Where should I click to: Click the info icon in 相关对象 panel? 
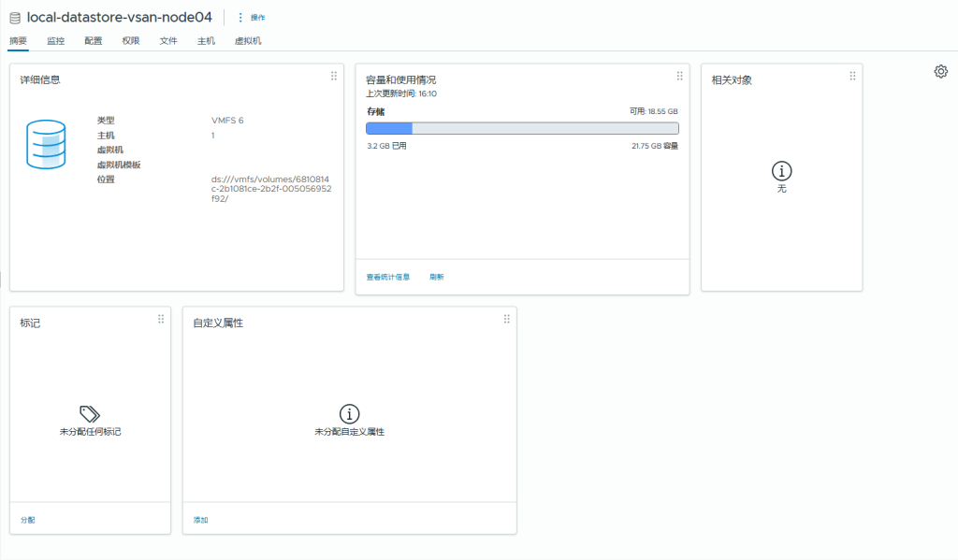(781, 172)
